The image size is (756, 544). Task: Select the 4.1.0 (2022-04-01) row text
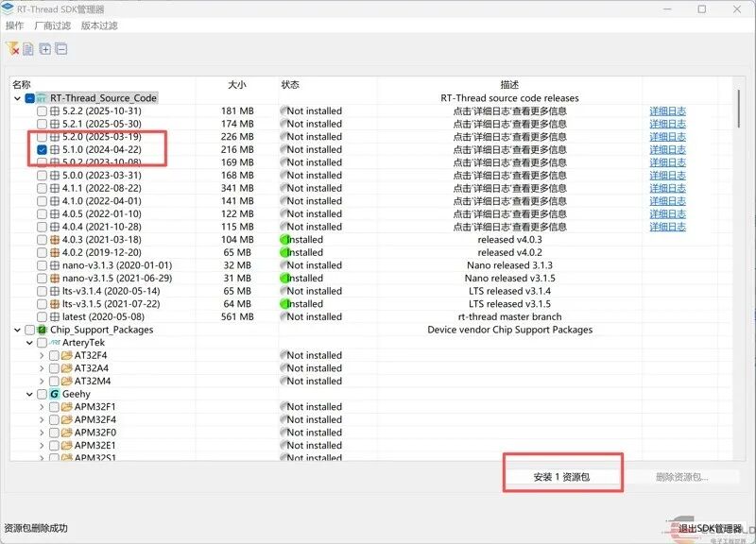pos(102,201)
